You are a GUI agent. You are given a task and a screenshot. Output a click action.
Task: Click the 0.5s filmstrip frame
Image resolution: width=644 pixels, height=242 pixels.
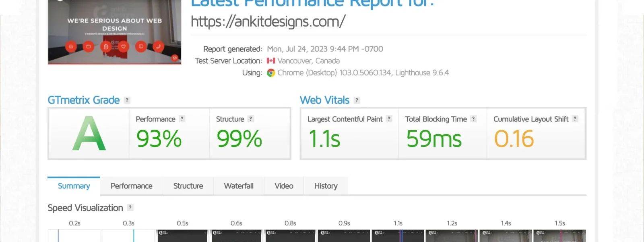pos(182,236)
